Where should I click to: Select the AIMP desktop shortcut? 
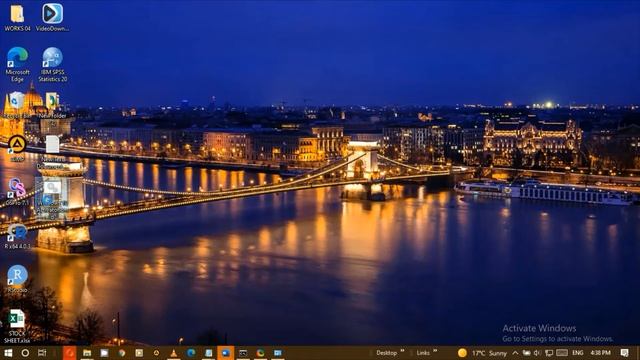tap(17, 149)
